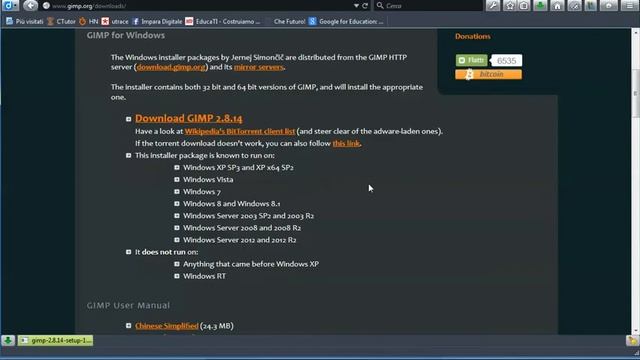
Task: Open the hamburger menu button
Action: [629, 6]
